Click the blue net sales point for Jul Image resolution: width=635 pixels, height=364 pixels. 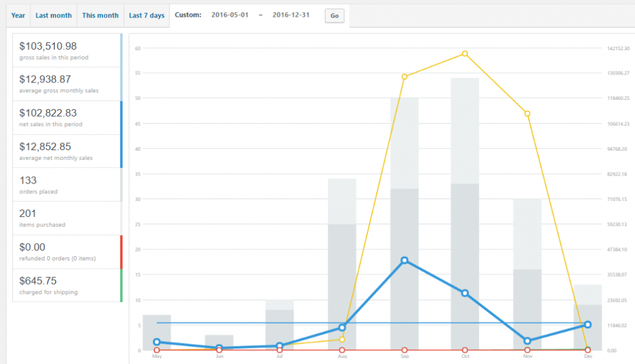click(280, 346)
